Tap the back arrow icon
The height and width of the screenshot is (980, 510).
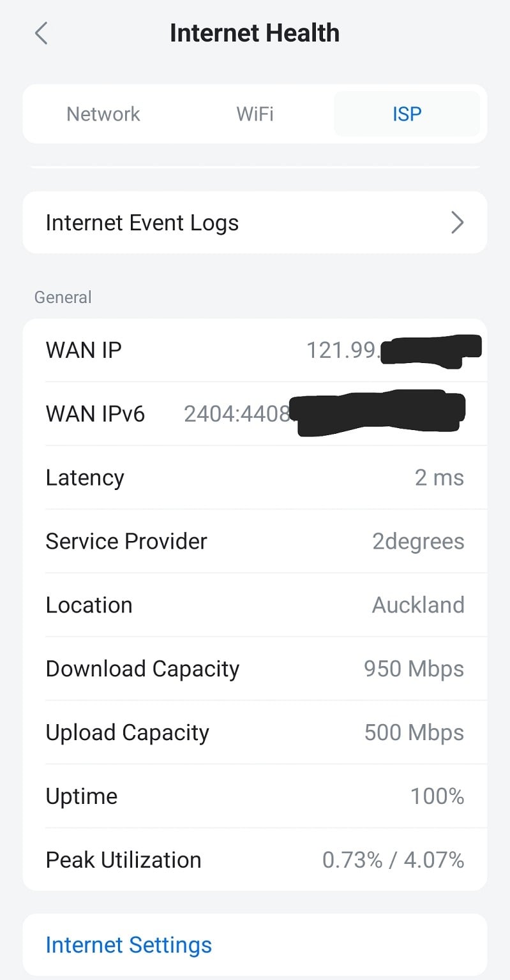coord(41,33)
